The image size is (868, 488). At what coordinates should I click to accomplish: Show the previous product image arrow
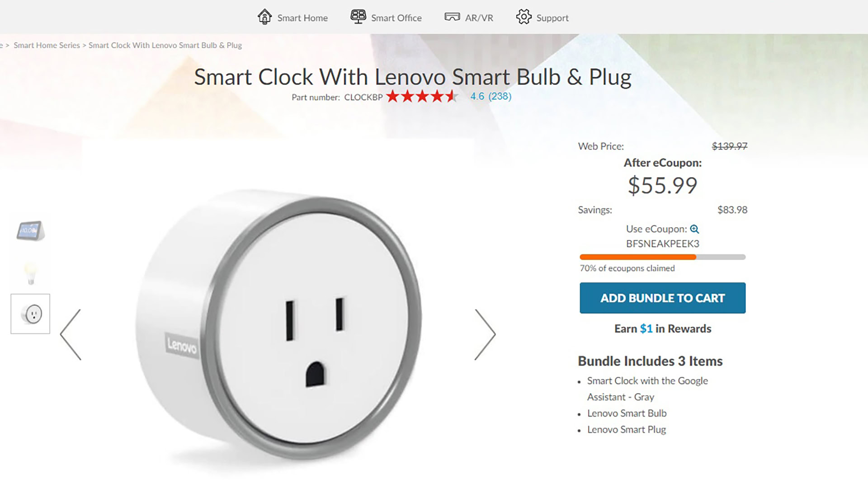pos(71,334)
